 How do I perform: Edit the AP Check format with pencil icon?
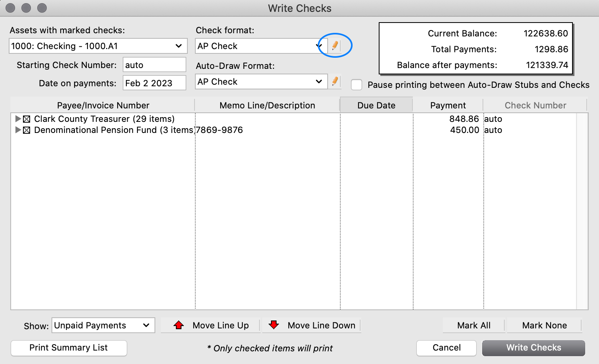pyautogui.click(x=335, y=45)
